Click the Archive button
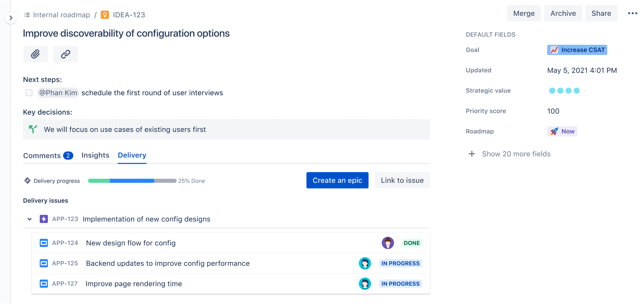The image size is (644, 304). tap(563, 13)
